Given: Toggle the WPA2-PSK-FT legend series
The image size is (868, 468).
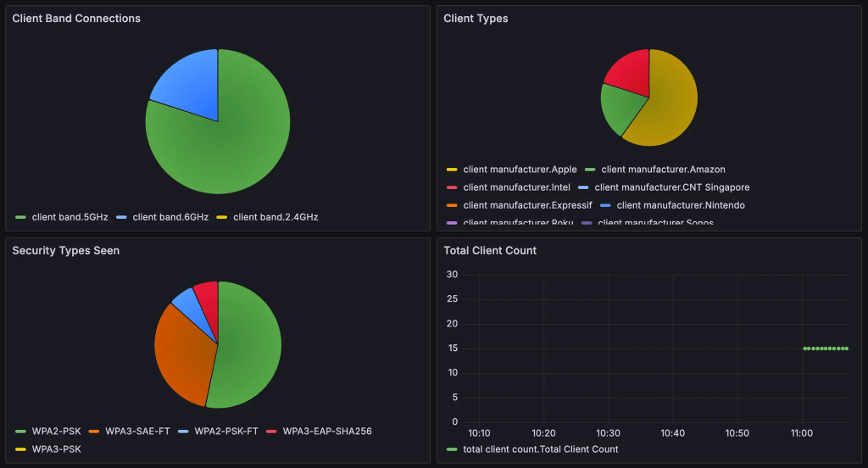Looking at the screenshot, I should pos(226,432).
